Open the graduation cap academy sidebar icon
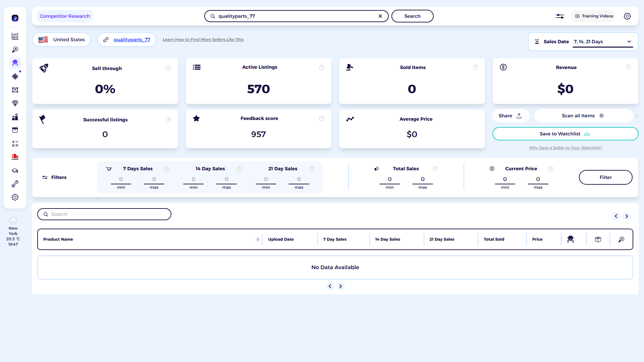 pos(15,171)
